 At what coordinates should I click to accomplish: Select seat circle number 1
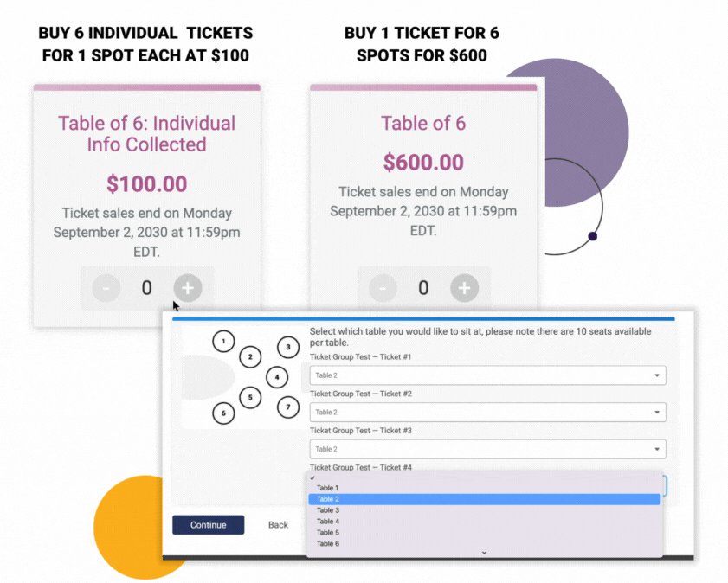pos(223,342)
